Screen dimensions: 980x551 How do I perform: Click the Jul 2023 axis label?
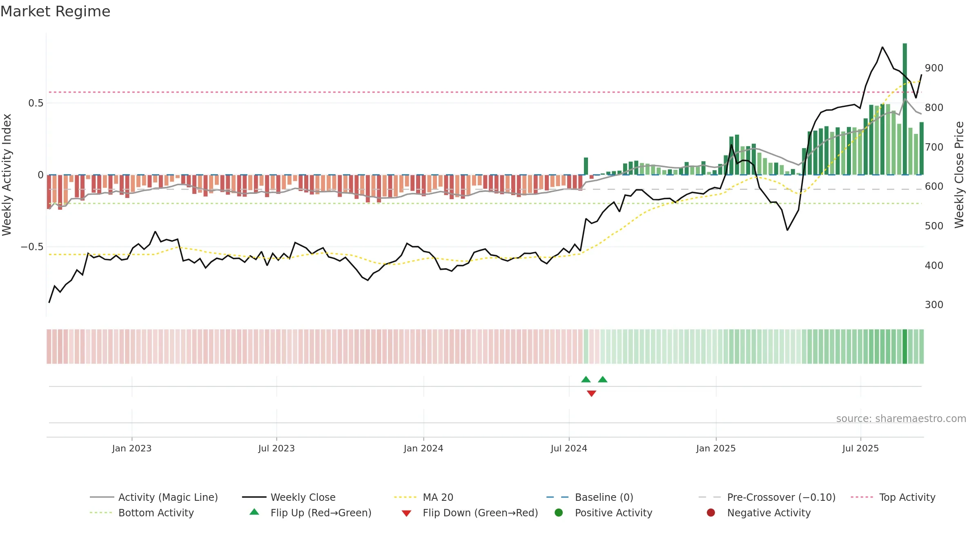coord(276,449)
